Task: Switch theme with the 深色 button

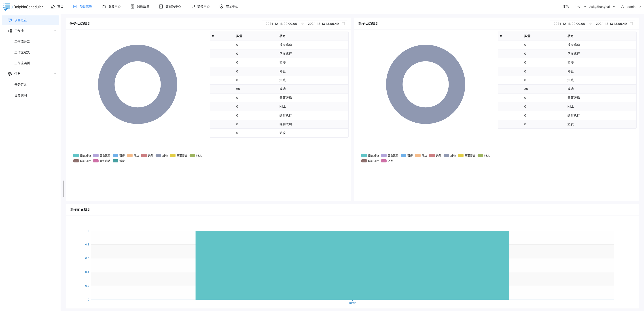Action: tap(566, 7)
